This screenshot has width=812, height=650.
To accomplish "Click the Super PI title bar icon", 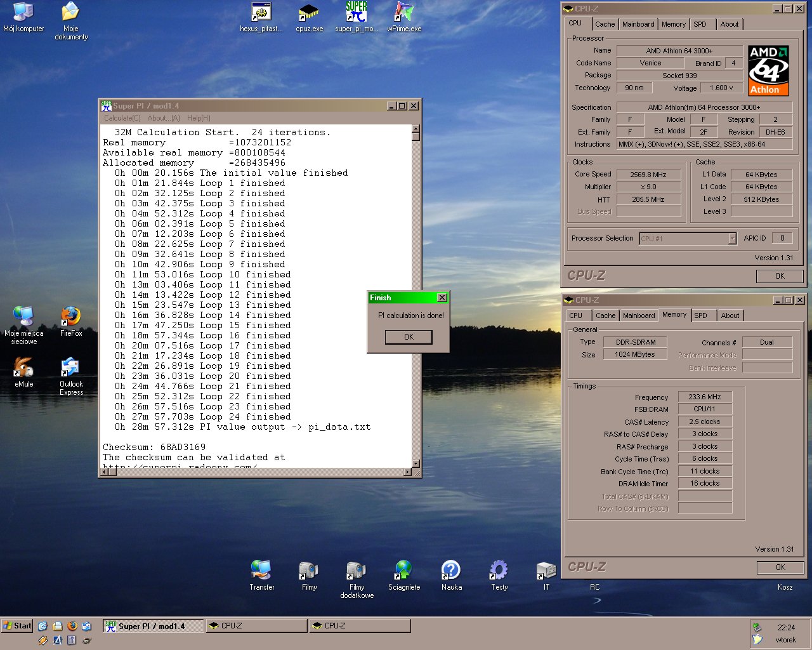I will (x=106, y=106).
